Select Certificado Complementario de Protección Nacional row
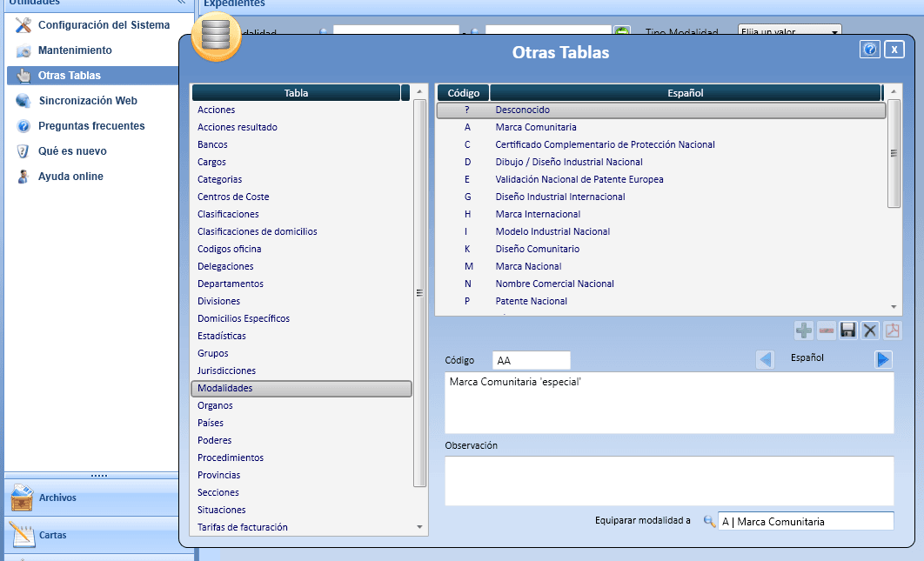924x561 pixels. (x=661, y=145)
